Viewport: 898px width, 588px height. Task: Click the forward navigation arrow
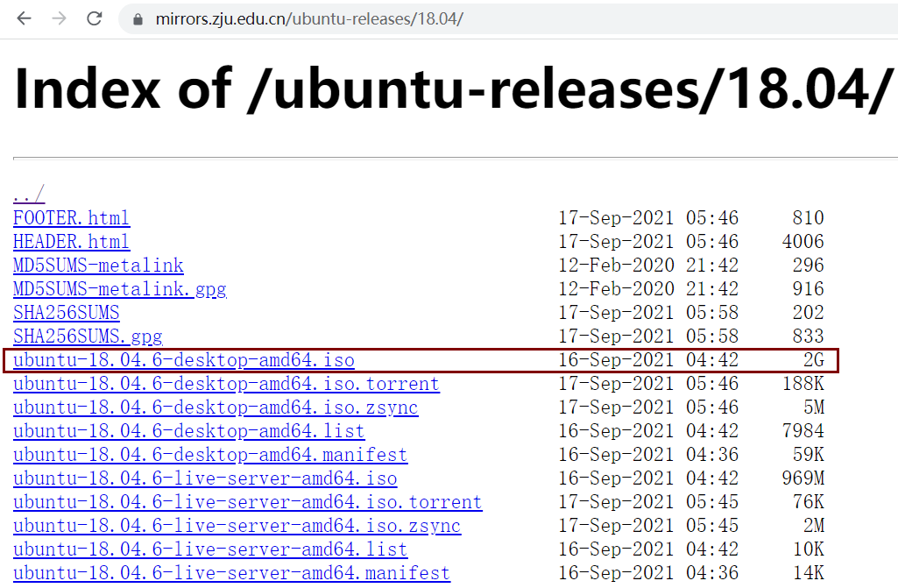click(x=58, y=17)
